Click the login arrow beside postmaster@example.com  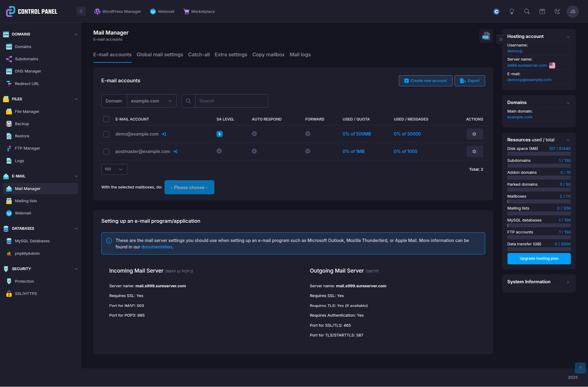click(x=175, y=151)
